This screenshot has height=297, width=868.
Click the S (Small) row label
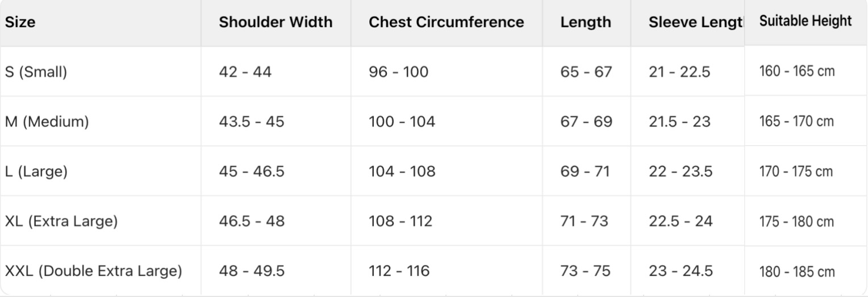(36, 73)
